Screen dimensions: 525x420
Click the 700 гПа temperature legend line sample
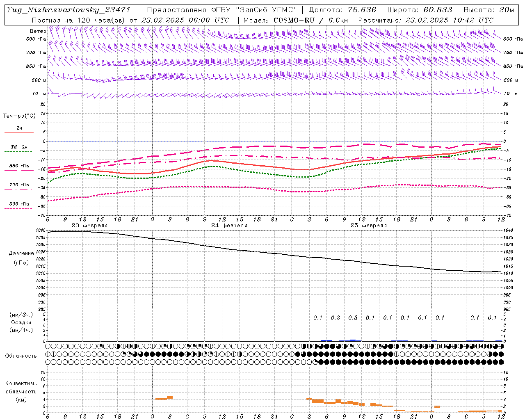tap(19, 189)
